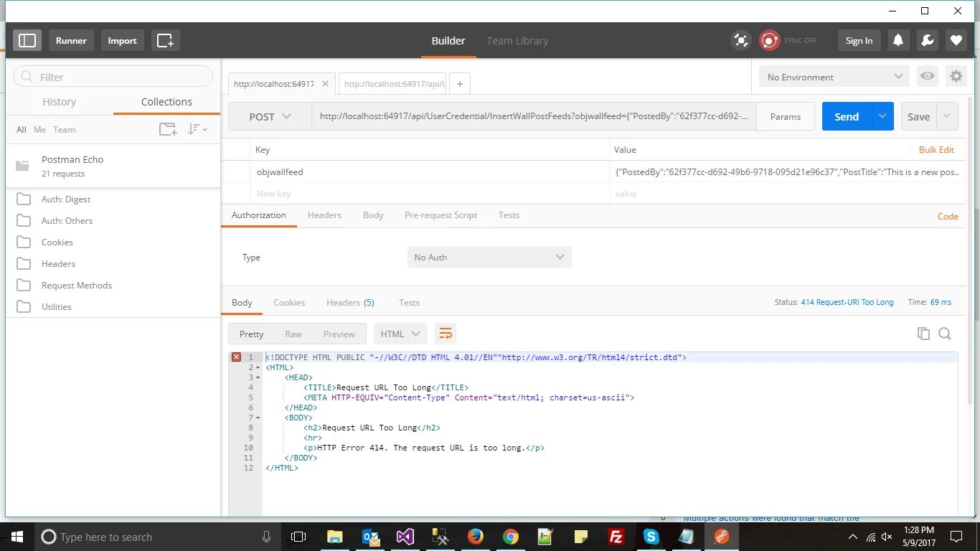Switch response view to Preview

[339, 334]
